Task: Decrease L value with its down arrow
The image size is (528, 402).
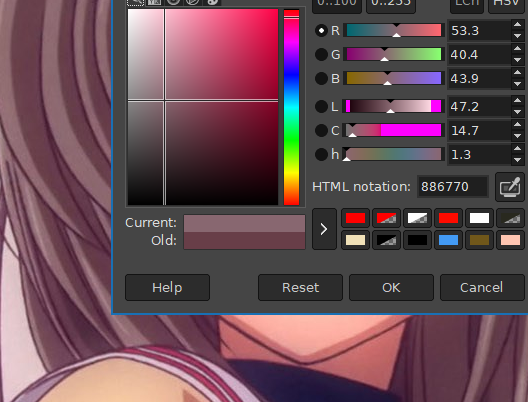Action: click(518, 112)
